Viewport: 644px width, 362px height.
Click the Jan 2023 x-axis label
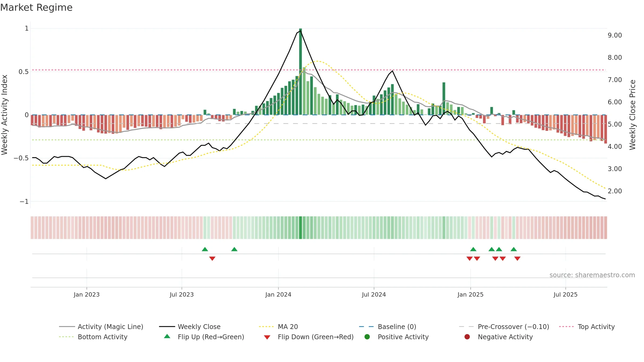[x=86, y=294]
